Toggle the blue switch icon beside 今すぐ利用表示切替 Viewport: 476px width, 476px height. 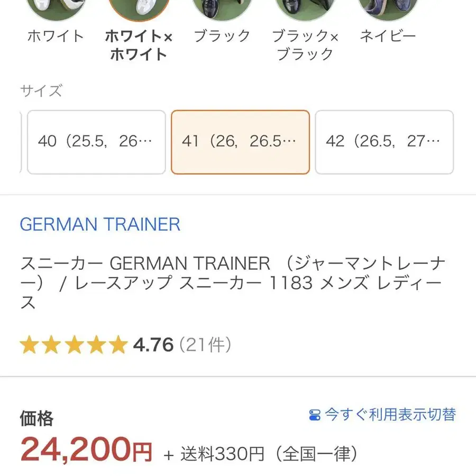coord(315,415)
